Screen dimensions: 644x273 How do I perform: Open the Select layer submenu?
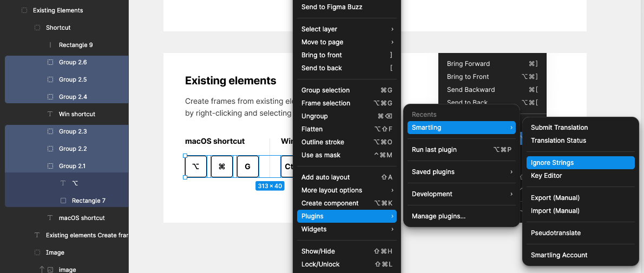(x=347, y=29)
